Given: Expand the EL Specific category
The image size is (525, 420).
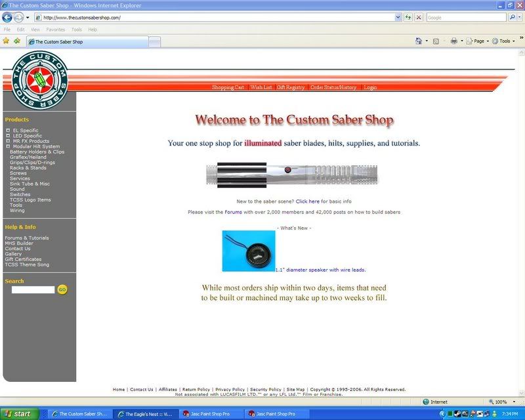Looking at the screenshot, I should coord(8,131).
